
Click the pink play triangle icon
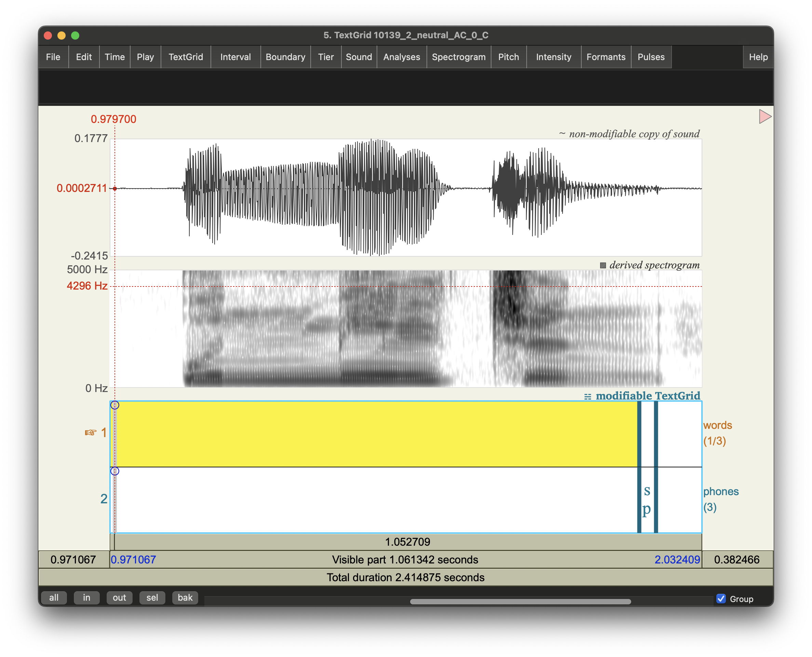click(x=764, y=116)
